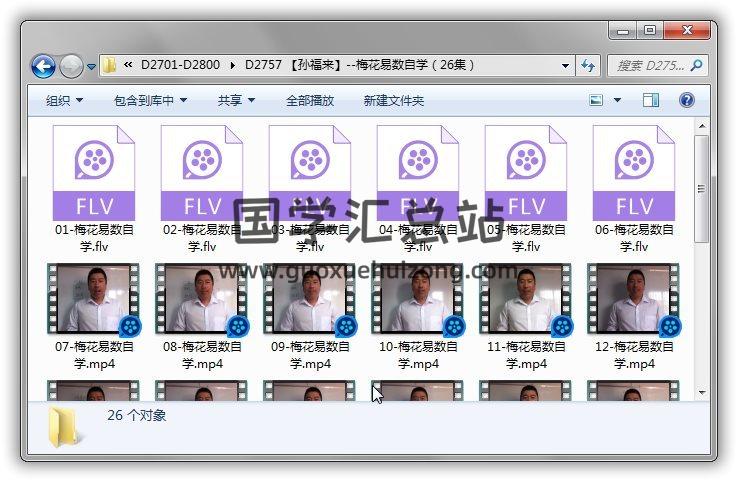
Task: Click the grey Forward arrow button
Action: tap(71, 66)
